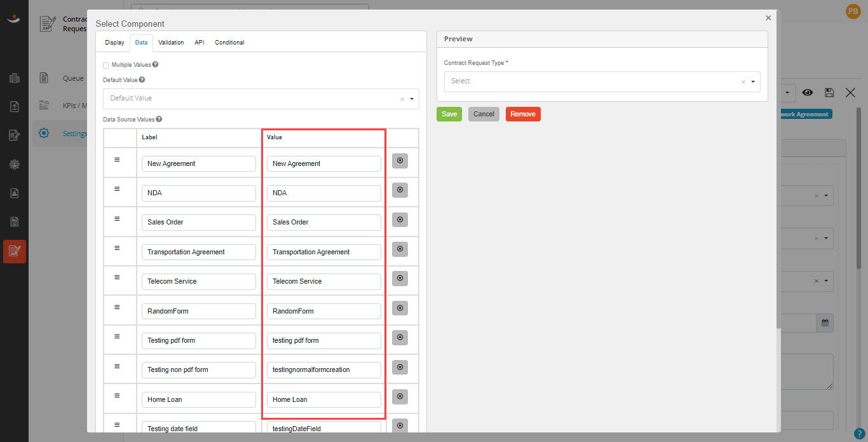The width and height of the screenshot is (868, 442).
Task: Clear the Default Value selection
Action: 402,99
